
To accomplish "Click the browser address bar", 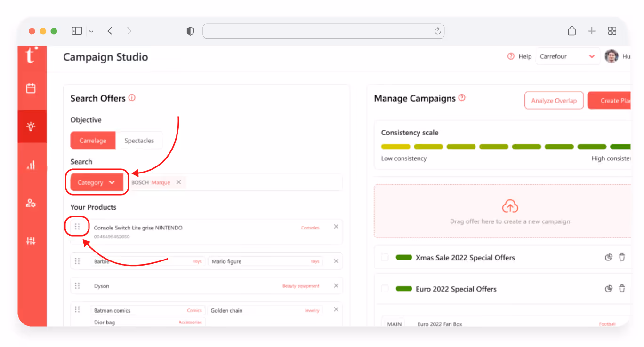I will coord(323,31).
